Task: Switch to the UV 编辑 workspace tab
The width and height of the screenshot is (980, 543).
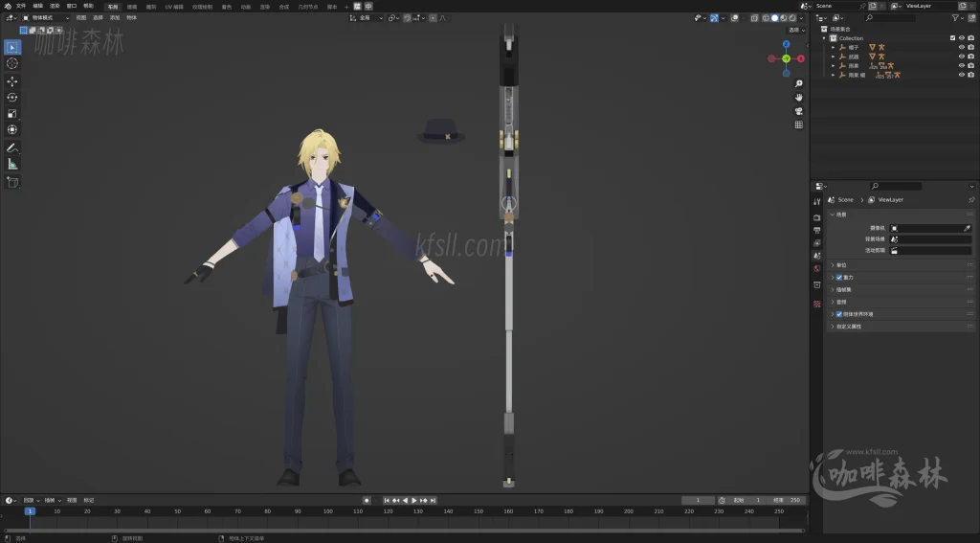Action: pyautogui.click(x=174, y=7)
